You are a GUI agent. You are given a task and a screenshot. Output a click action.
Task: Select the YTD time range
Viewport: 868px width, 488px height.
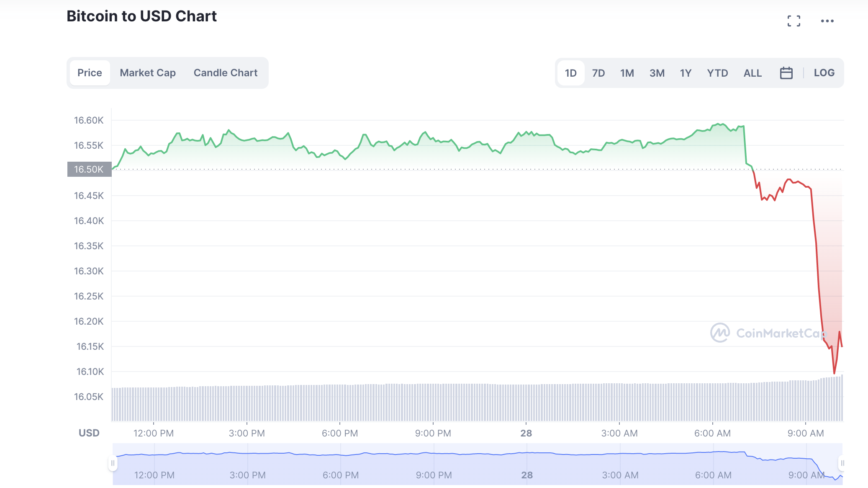pyautogui.click(x=717, y=73)
